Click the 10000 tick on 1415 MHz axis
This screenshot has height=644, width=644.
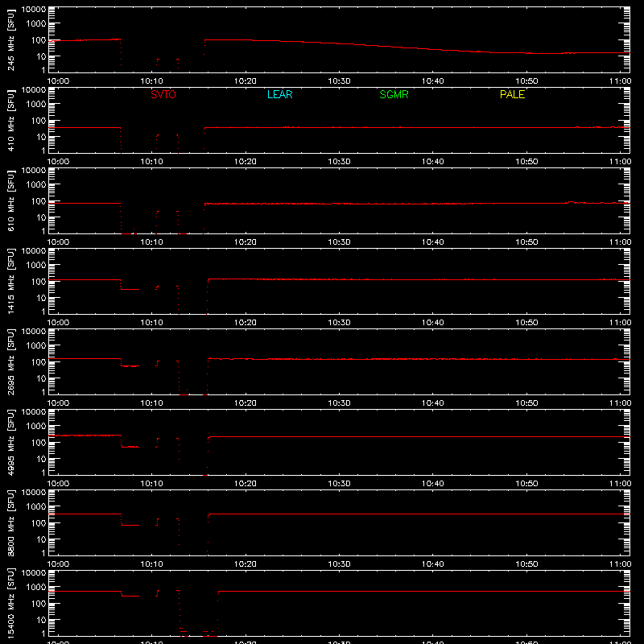[x=34, y=251]
